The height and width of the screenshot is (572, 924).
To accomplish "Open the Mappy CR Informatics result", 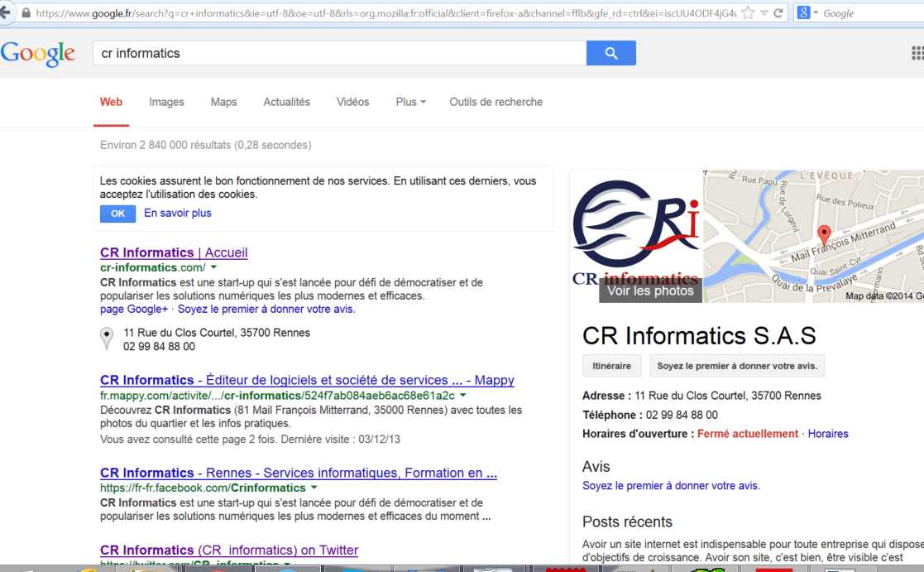I will [307, 380].
